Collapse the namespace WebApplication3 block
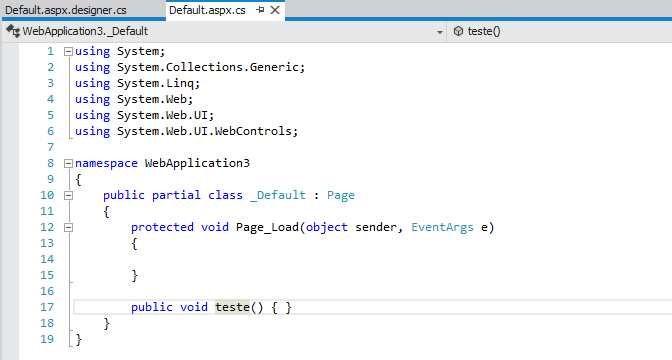672x360 pixels. click(x=68, y=163)
